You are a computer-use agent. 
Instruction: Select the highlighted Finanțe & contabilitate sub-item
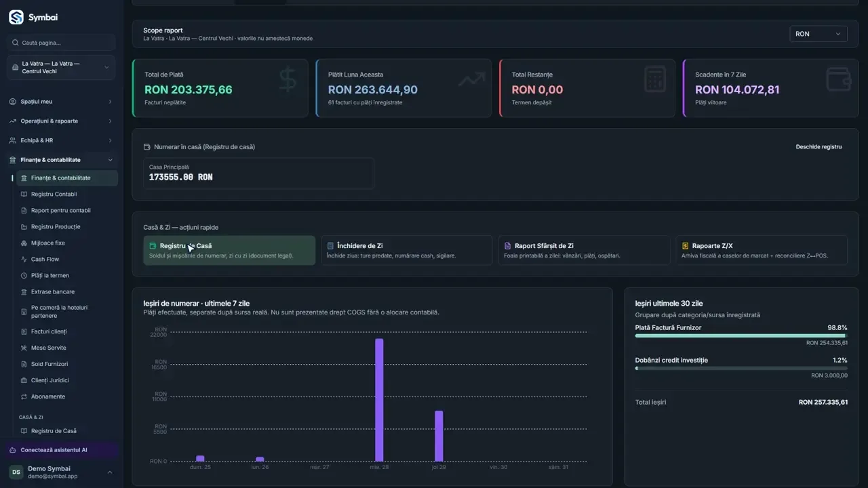(67, 178)
